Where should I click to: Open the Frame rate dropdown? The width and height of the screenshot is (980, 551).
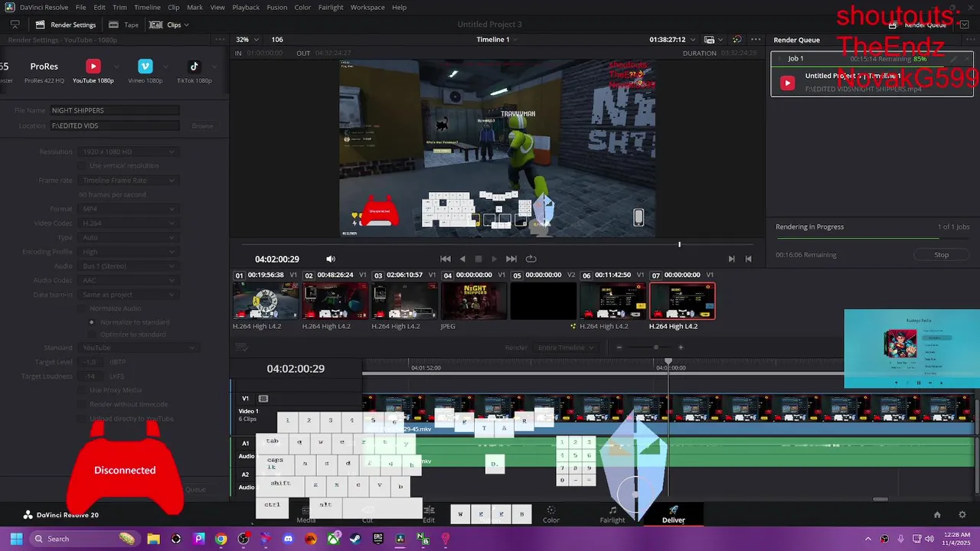pos(128,181)
